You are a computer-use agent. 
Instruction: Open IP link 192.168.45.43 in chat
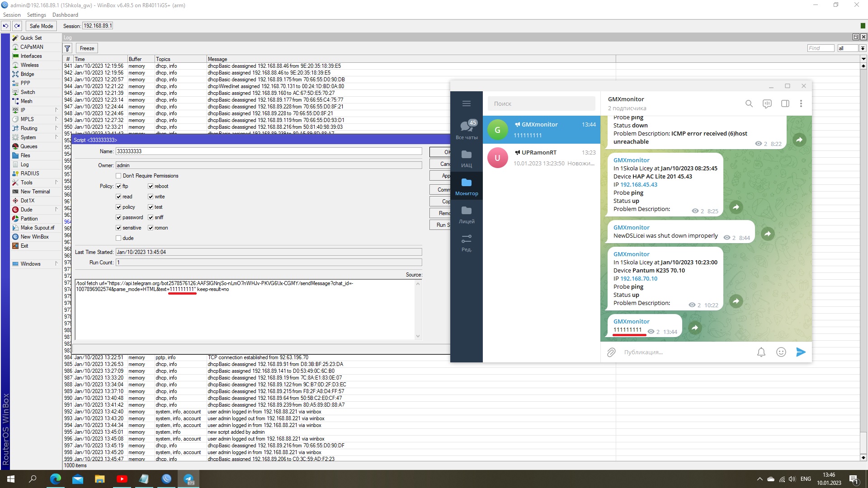pyautogui.click(x=638, y=184)
